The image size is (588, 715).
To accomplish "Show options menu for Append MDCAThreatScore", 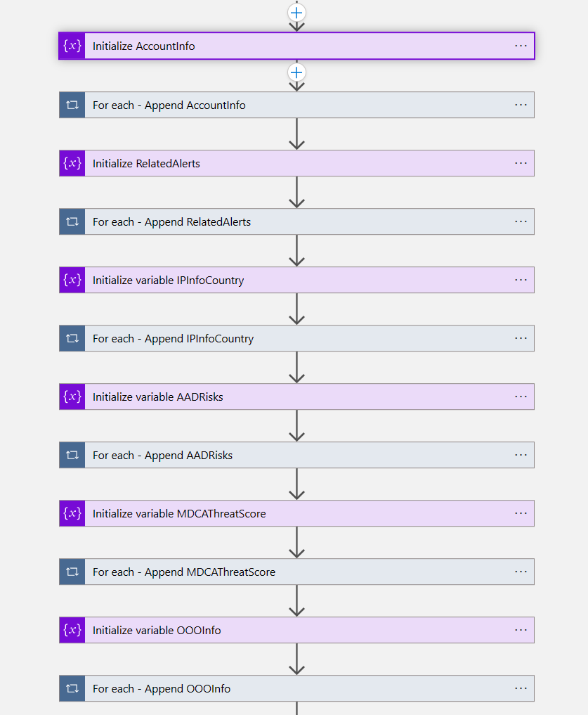I will (521, 572).
